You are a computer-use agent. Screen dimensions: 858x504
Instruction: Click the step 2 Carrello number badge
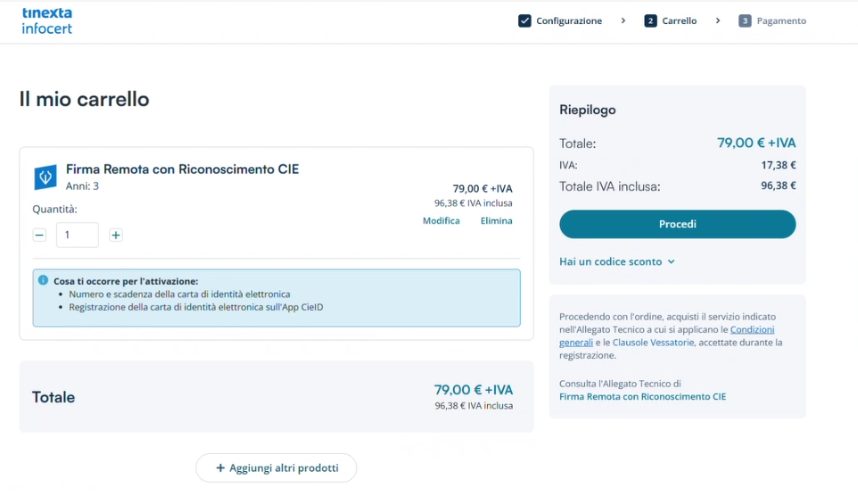point(650,21)
